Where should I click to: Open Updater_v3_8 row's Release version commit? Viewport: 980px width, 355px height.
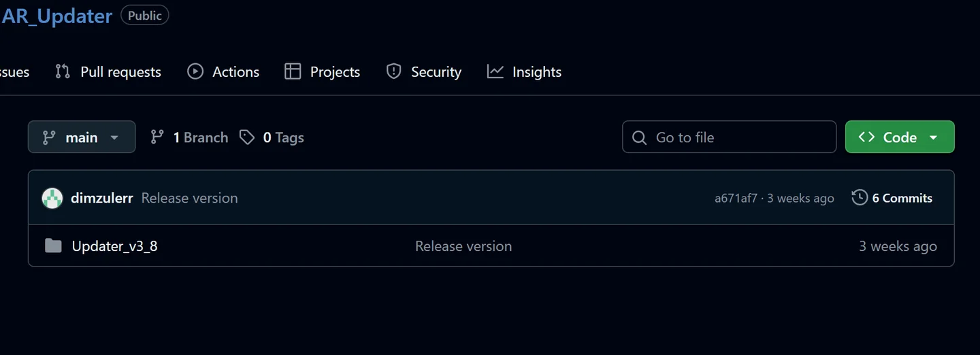pyautogui.click(x=463, y=246)
